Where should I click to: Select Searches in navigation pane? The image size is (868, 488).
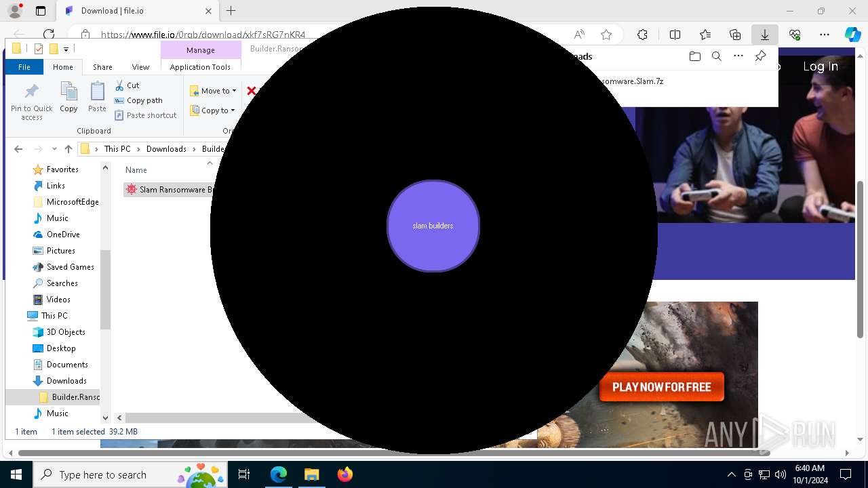(62, 283)
